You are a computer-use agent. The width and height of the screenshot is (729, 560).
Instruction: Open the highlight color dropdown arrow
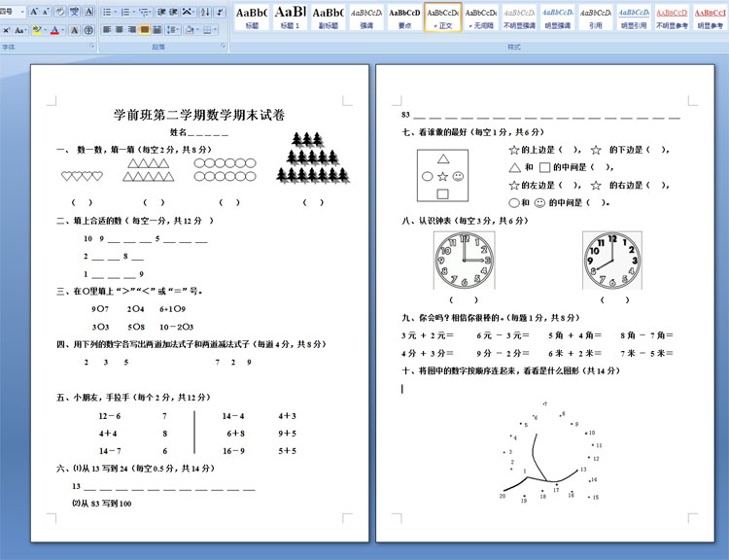(45, 30)
